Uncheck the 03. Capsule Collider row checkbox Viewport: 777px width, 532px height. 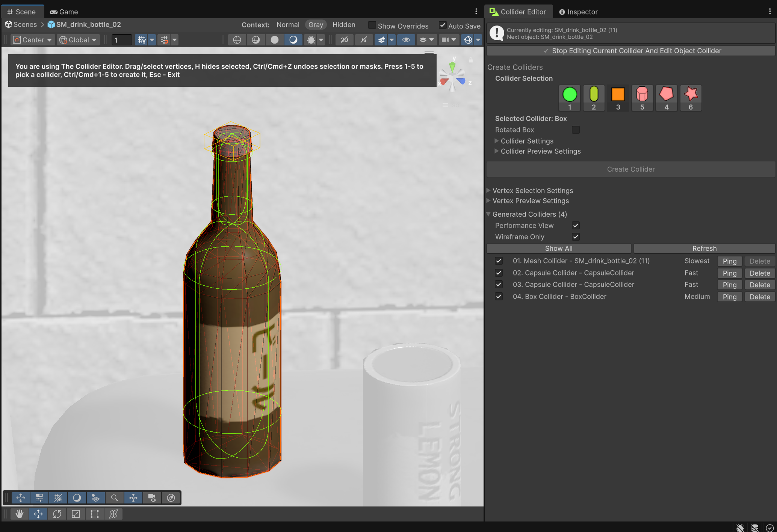point(499,284)
